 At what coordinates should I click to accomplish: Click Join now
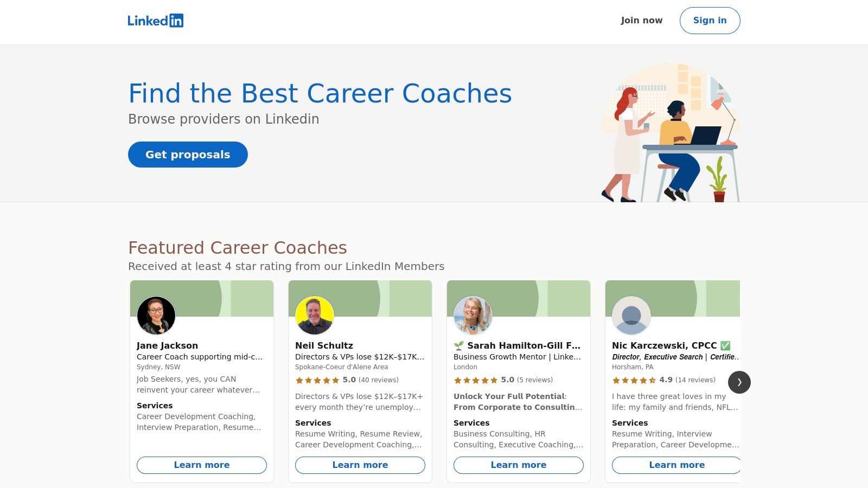pyautogui.click(x=641, y=20)
